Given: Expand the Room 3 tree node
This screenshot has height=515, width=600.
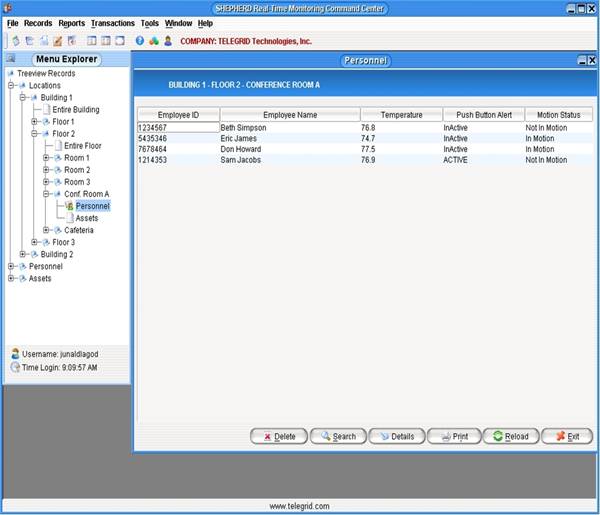Looking at the screenshot, I should tap(46, 182).
